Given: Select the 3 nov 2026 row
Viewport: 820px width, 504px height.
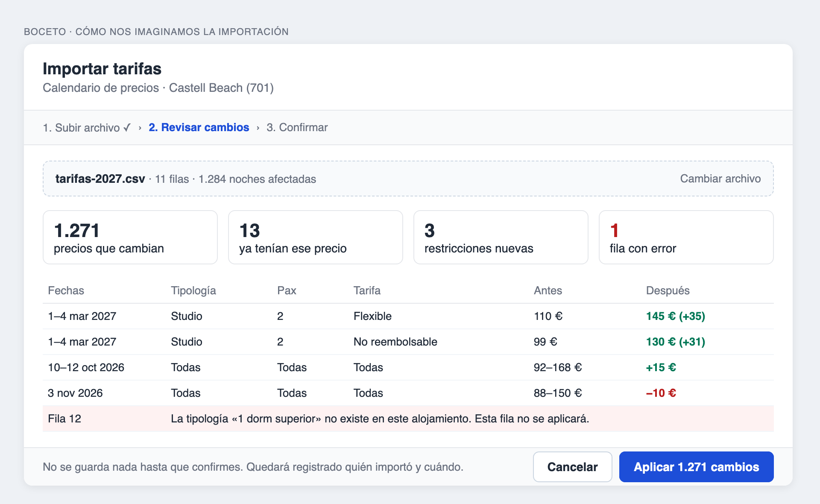Looking at the screenshot, I should 408,393.
